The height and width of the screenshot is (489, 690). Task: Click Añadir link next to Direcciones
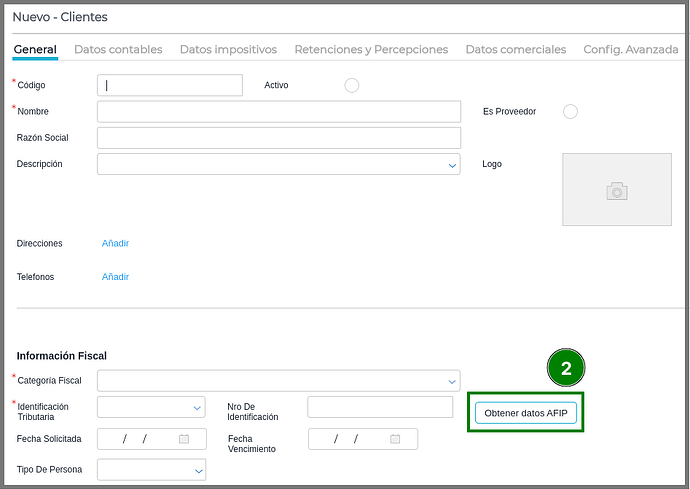[x=115, y=243]
